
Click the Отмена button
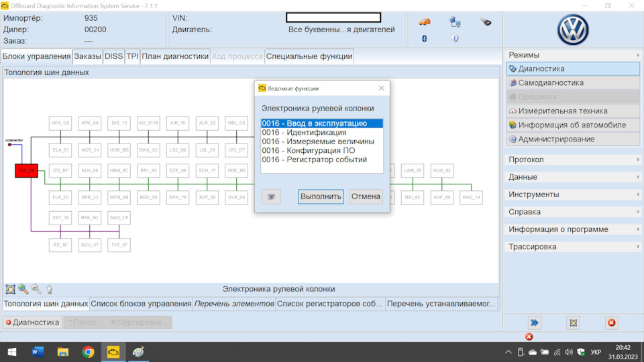coord(366,196)
